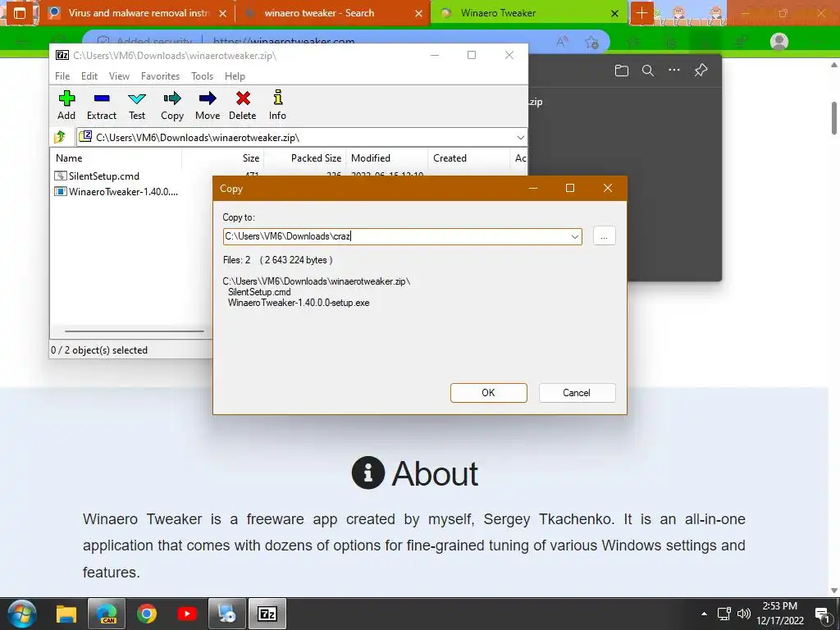Open the View menu in 7-Zip

[x=119, y=76]
